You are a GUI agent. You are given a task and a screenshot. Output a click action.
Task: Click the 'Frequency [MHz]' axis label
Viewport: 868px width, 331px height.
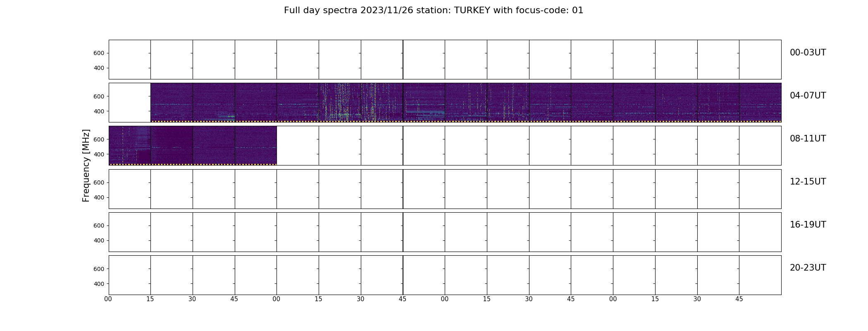[86, 165]
